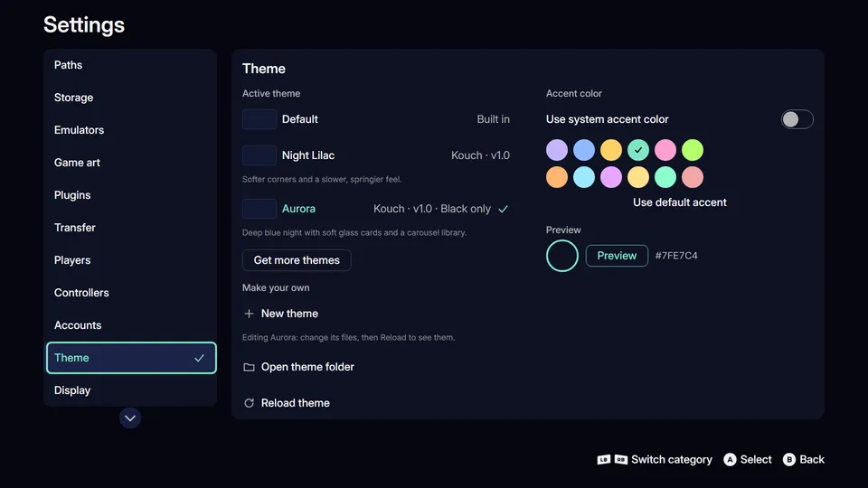Screen dimensions: 868x488
Task: Open the Game art settings category
Action: (130, 163)
